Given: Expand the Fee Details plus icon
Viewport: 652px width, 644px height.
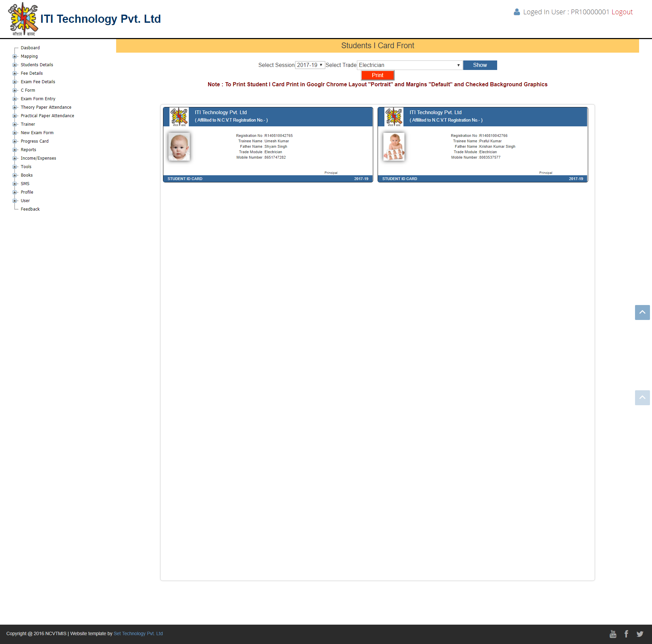Looking at the screenshot, I should (15, 73).
